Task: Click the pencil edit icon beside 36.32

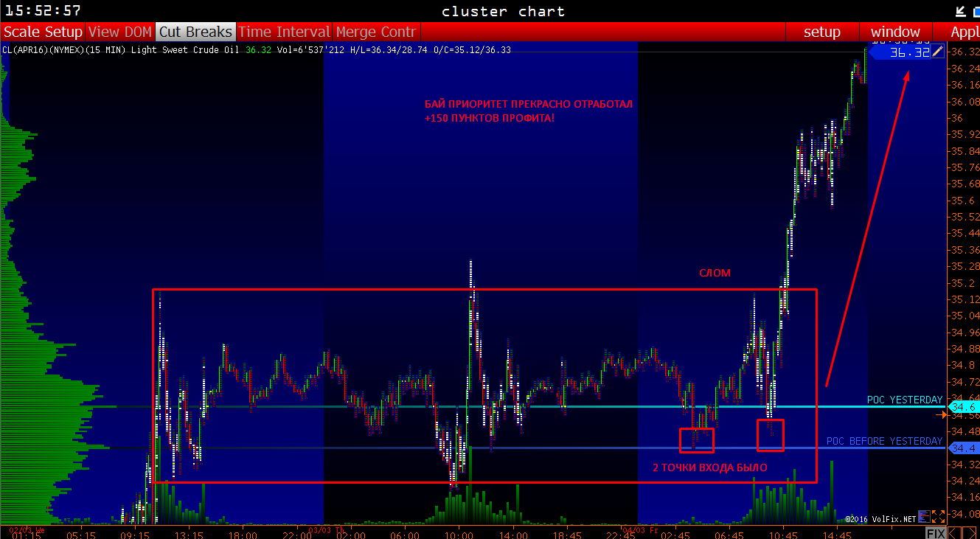Action: coord(937,51)
